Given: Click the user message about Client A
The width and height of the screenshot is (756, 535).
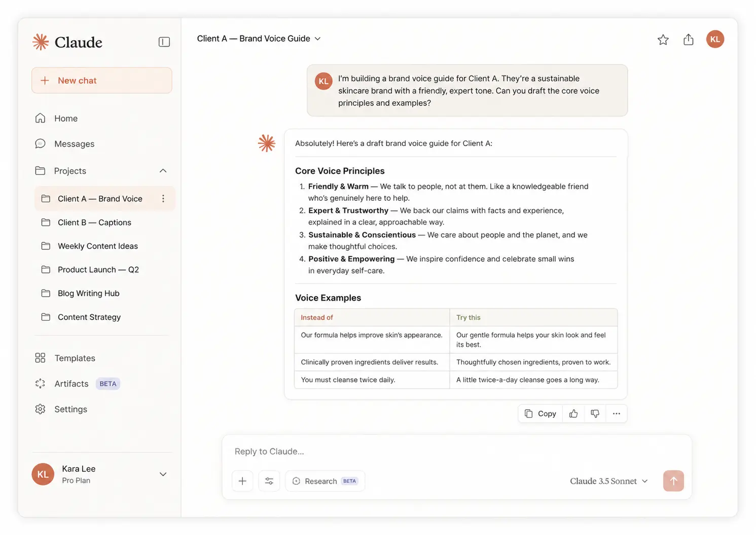Looking at the screenshot, I should (467, 91).
